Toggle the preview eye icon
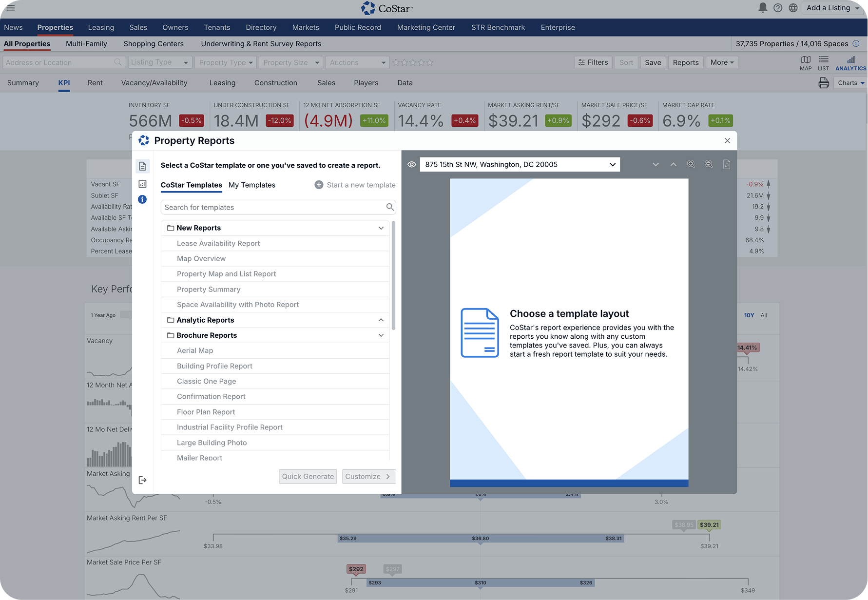Viewport: 868px width, 600px height. pos(411,165)
